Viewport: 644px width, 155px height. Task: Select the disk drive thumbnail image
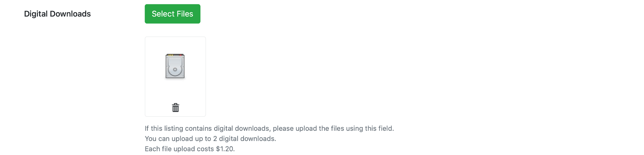(x=175, y=66)
